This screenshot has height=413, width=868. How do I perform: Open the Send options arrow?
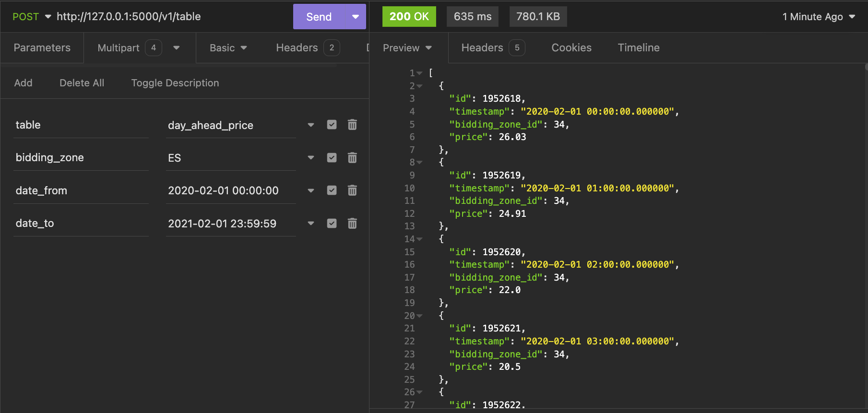(x=356, y=17)
